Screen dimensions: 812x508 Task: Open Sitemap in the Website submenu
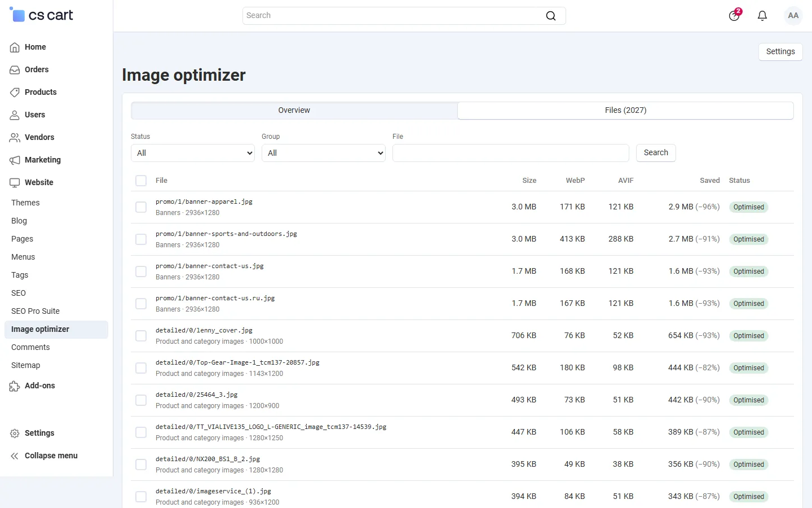pyautogui.click(x=26, y=365)
